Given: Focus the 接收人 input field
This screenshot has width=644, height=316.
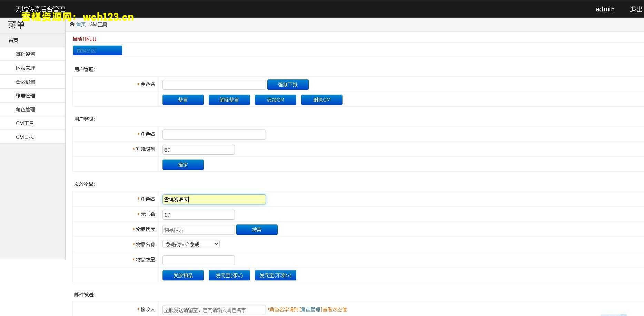Looking at the screenshot, I should point(214,310).
